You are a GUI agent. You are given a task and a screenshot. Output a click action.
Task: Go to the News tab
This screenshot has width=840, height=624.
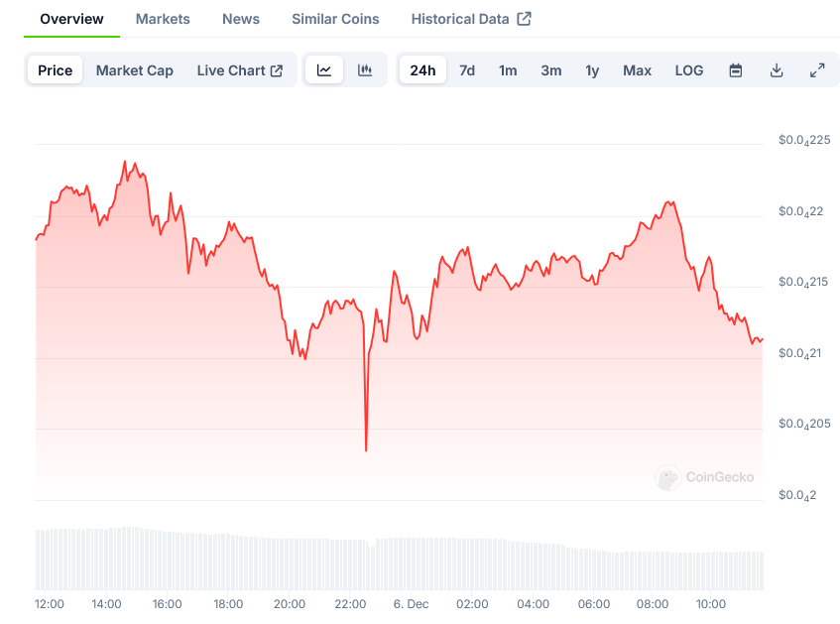pyautogui.click(x=241, y=19)
